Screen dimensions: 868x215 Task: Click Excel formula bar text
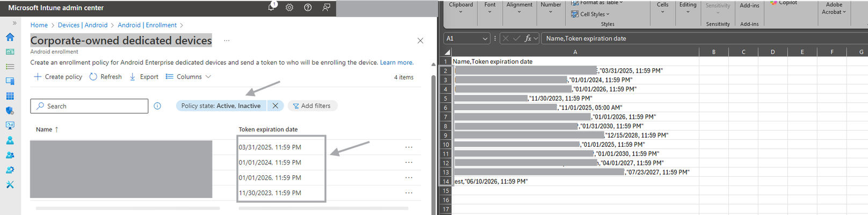pyautogui.click(x=586, y=39)
